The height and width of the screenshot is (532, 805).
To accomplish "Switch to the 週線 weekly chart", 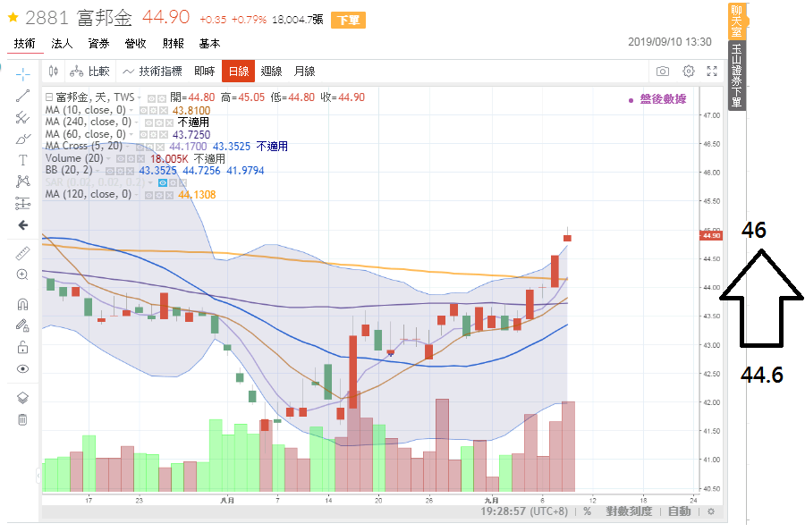I will [x=271, y=72].
